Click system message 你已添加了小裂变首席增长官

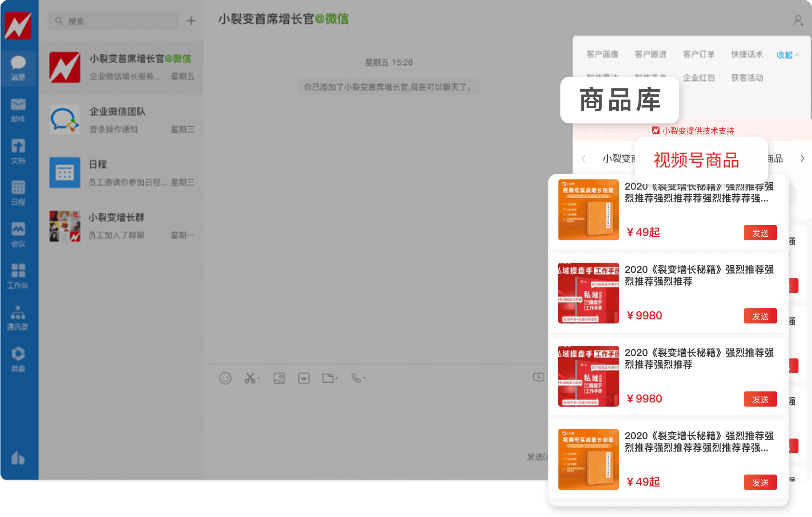[x=388, y=87]
